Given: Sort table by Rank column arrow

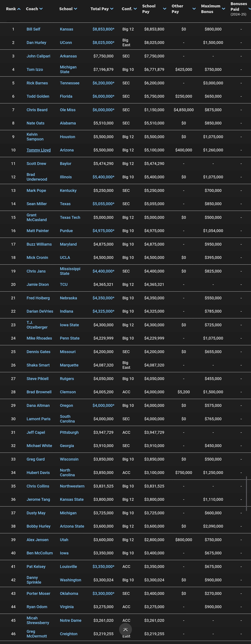Looking at the screenshot, I should pos(19,9).
